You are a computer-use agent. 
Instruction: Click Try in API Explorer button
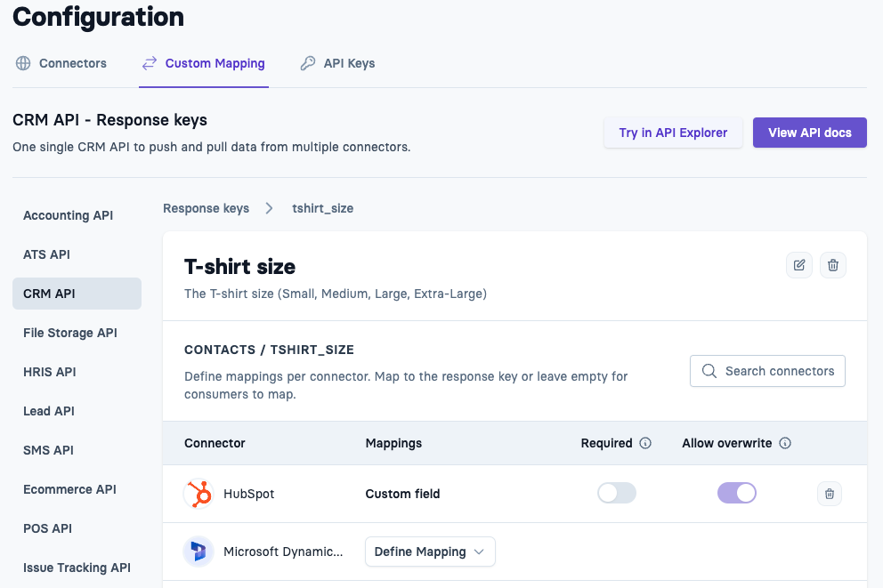click(x=673, y=133)
